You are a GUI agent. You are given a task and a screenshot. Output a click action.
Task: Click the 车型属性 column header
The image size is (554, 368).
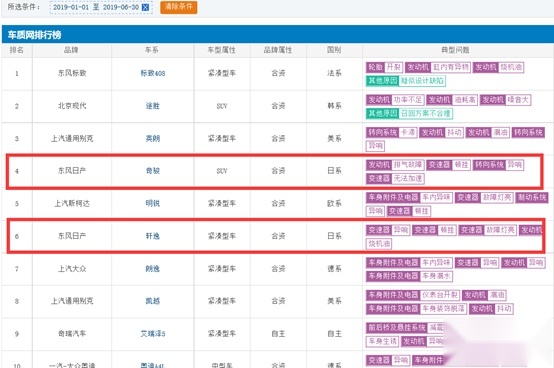click(x=222, y=50)
